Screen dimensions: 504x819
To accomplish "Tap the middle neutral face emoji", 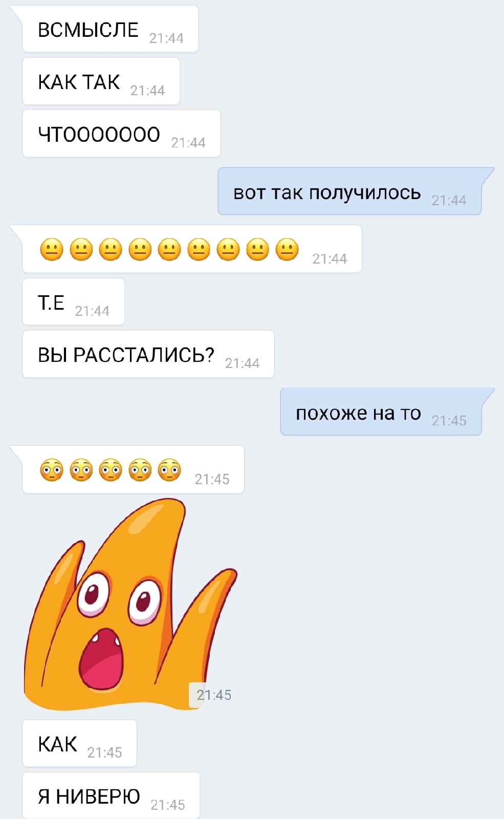I will click(x=169, y=249).
